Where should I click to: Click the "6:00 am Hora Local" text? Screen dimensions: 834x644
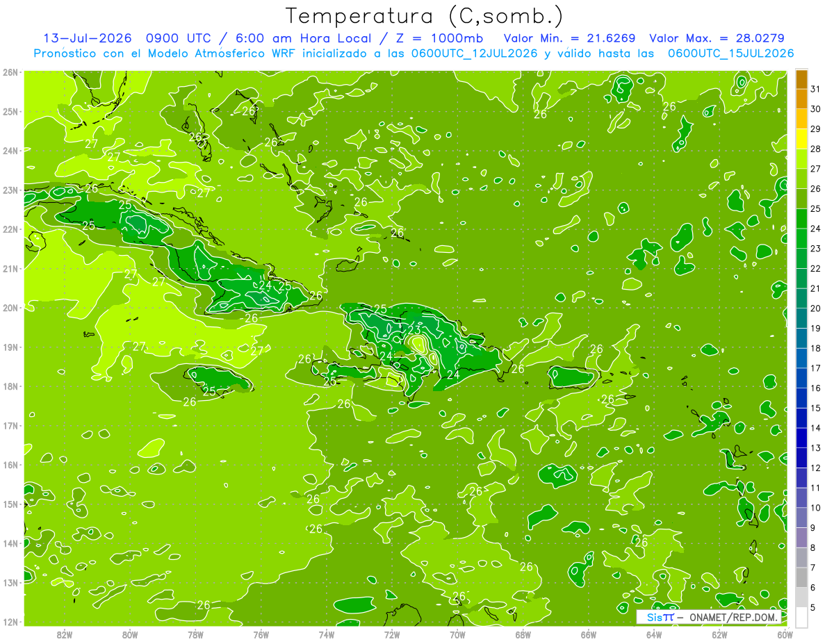click(302, 38)
